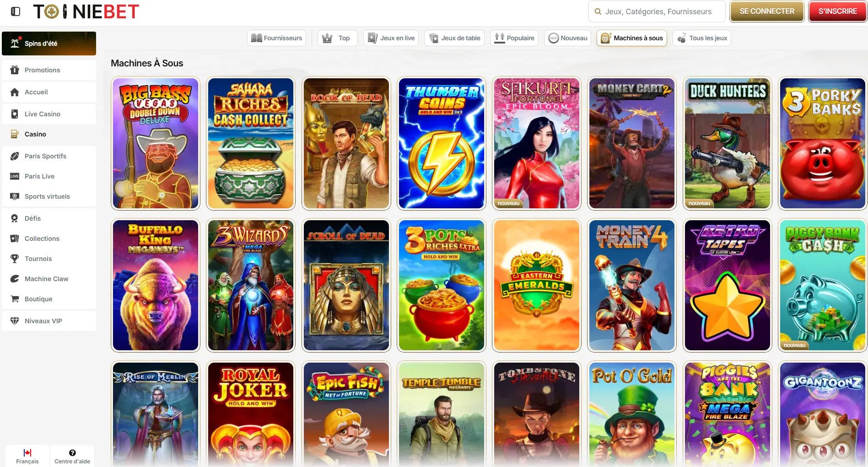Show Tous les jeux category
Screen dimensions: 868x467
point(702,38)
